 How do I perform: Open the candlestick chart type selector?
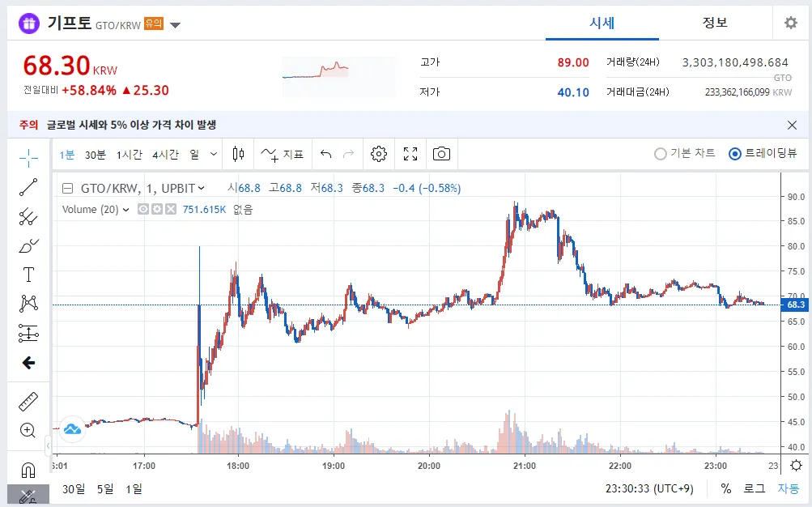pyautogui.click(x=238, y=154)
